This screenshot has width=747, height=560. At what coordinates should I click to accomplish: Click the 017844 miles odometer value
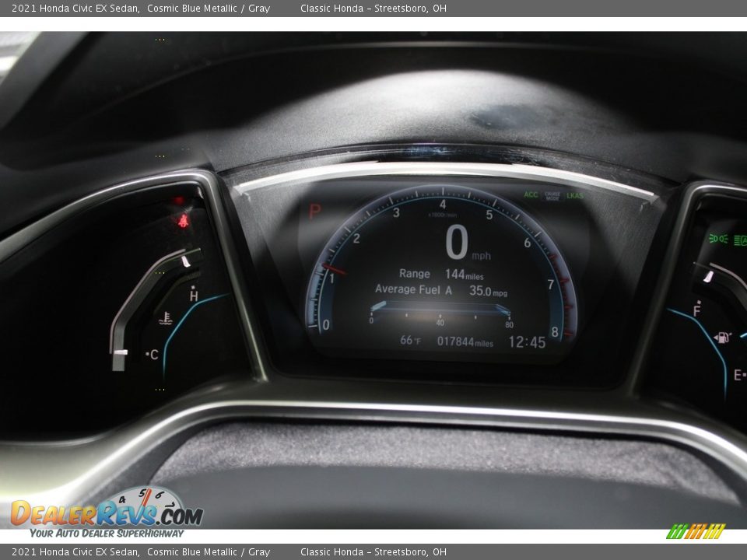pos(465,341)
